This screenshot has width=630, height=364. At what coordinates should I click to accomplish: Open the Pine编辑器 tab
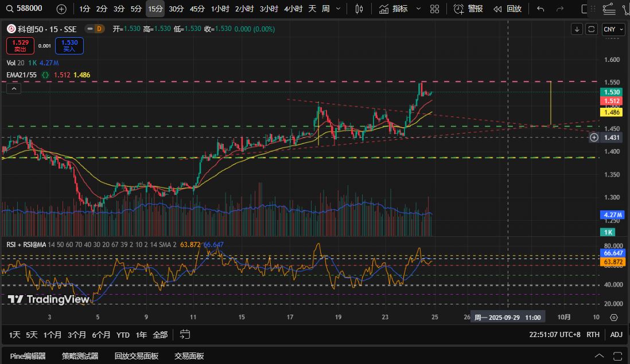[x=28, y=356]
